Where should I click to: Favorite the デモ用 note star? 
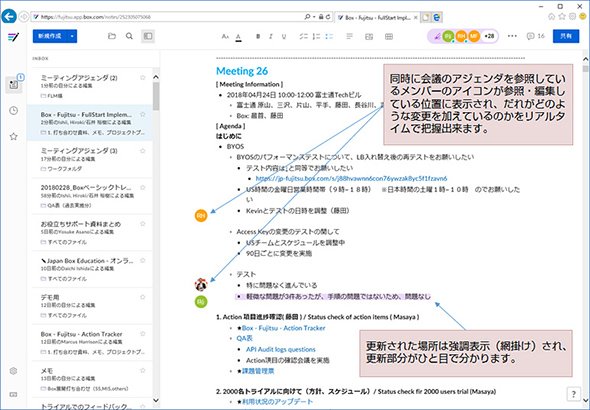click(x=143, y=297)
